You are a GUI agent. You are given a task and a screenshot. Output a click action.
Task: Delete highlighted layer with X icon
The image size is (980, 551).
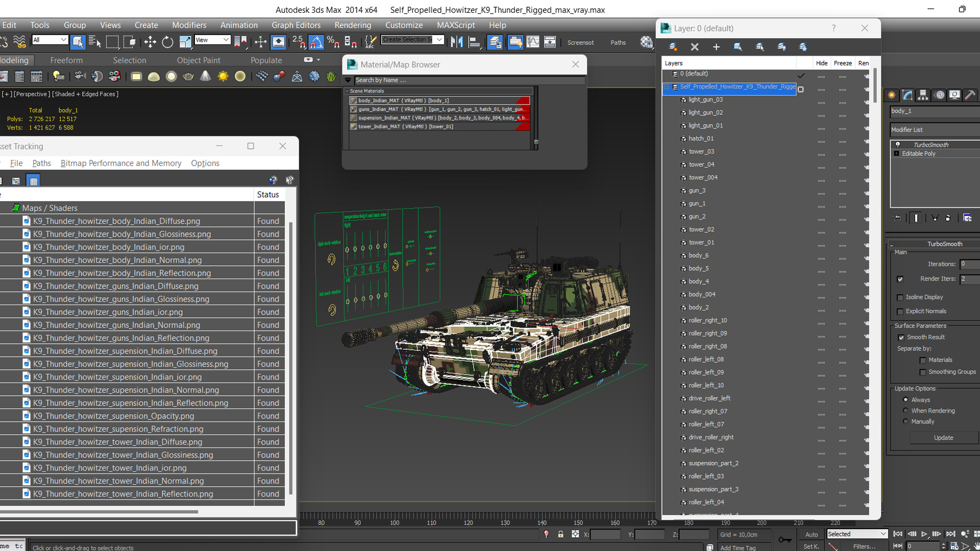click(x=695, y=47)
